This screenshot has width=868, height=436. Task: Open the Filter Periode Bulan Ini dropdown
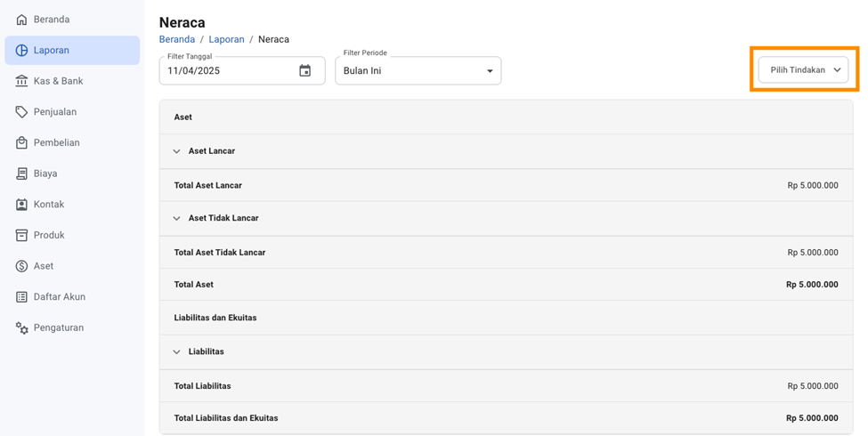(x=418, y=71)
